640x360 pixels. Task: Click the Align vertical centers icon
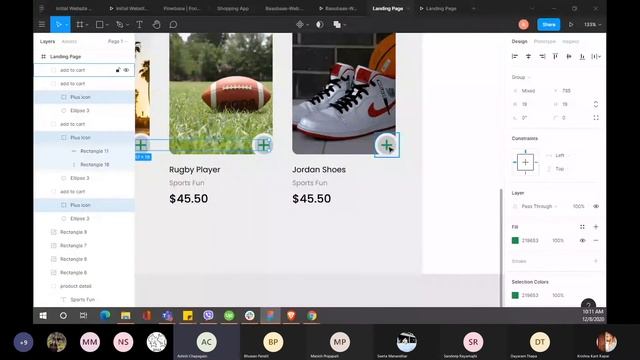[x=569, y=56]
